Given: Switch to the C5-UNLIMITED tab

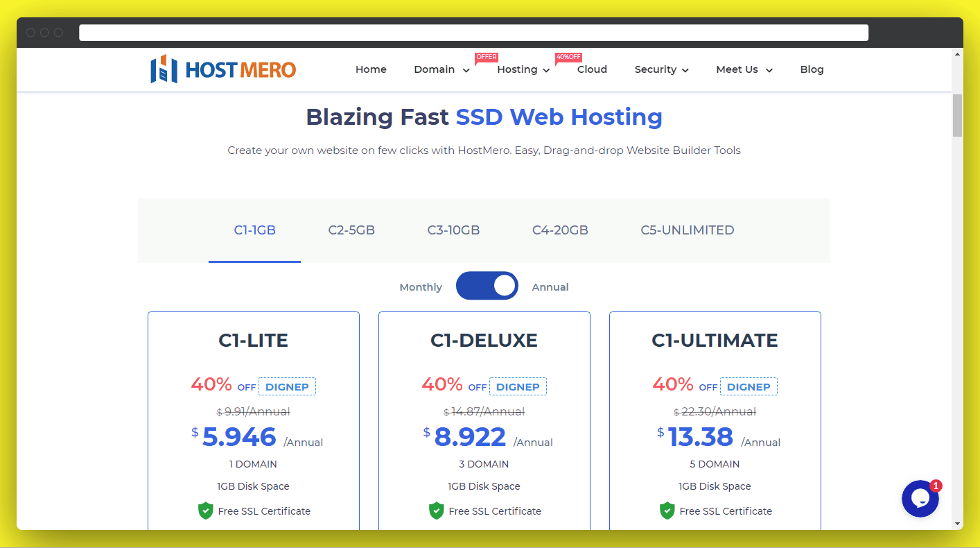Looking at the screenshot, I should 687,230.
